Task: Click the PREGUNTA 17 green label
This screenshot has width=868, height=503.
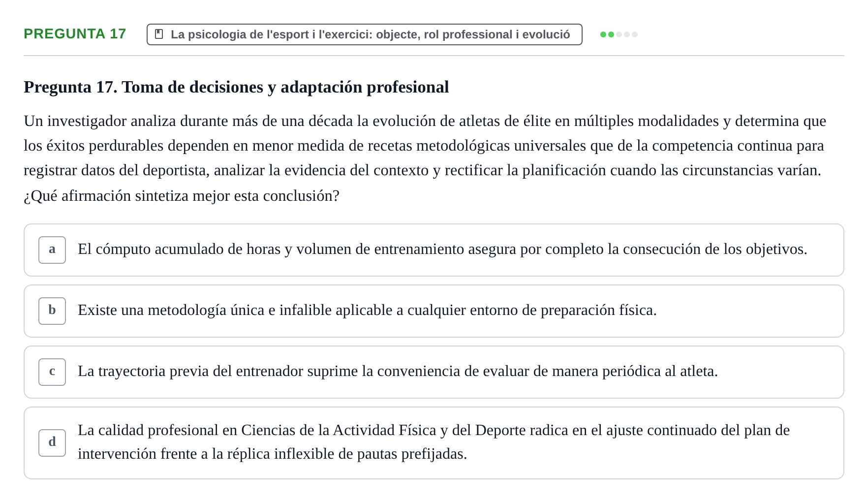Action: pos(75,34)
